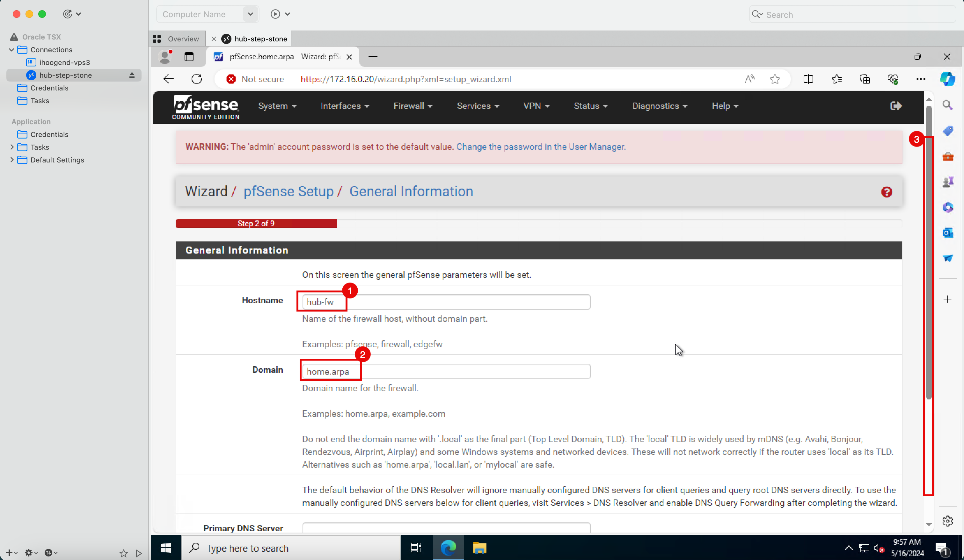Open the Computer Name dropdown arrow

pyautogui.click(x=250, y=14)
